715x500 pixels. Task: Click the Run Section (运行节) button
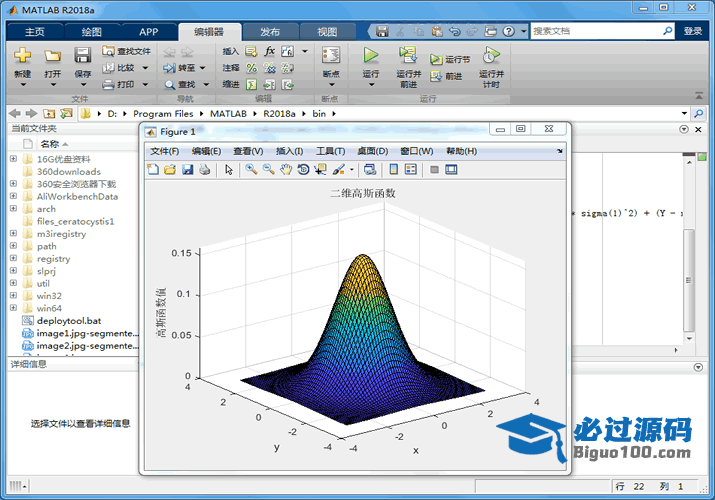click(x=450, y=59)
